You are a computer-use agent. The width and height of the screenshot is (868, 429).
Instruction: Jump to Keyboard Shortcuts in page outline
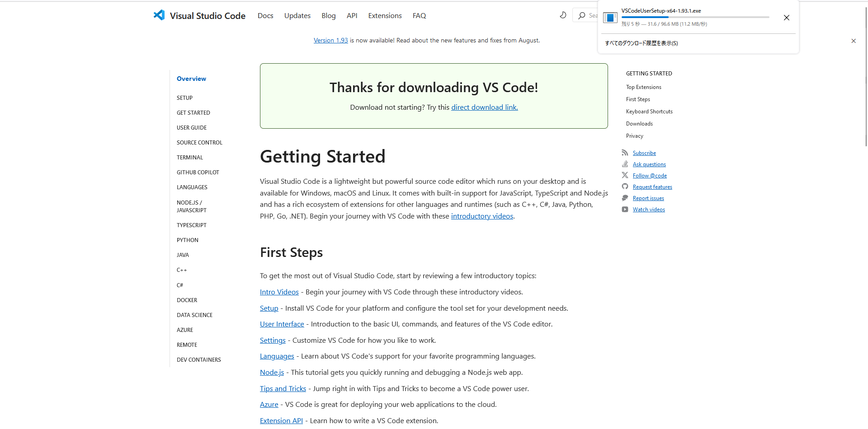[x=649, y=111]
